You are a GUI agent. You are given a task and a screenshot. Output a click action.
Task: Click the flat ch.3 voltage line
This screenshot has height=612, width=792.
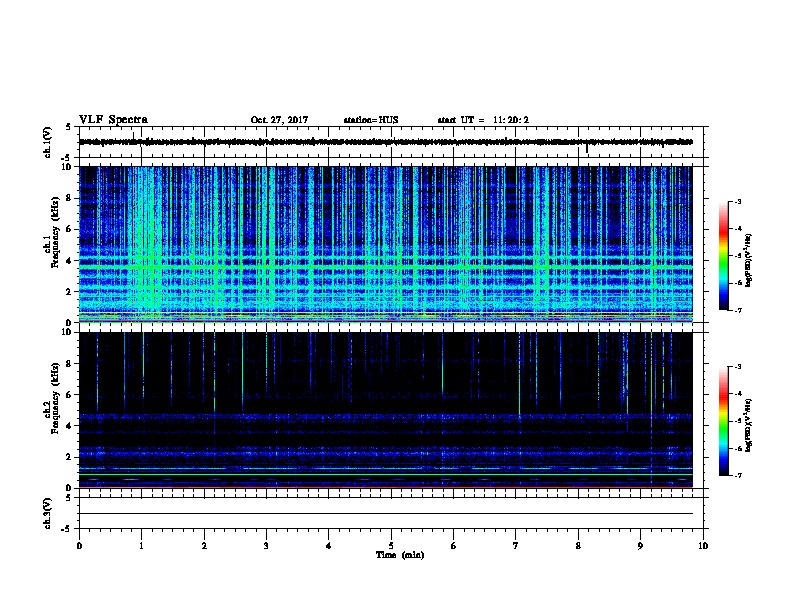pos(386,514)
